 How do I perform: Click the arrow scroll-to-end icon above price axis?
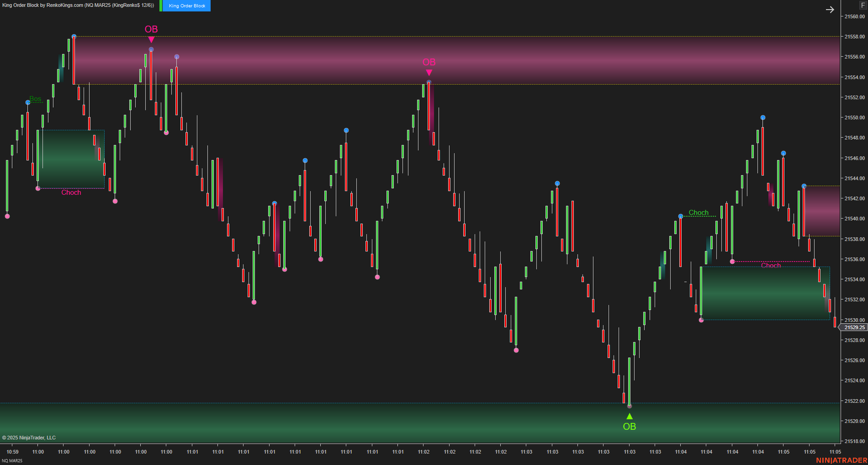[x=830, y=9]
